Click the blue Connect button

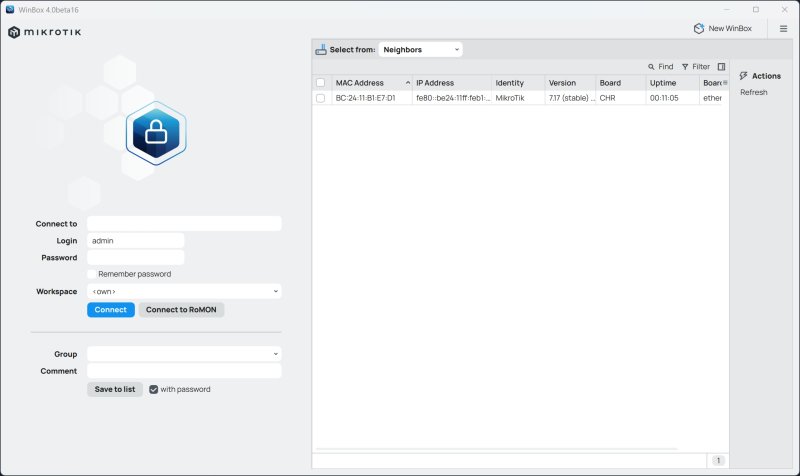point(111,310)
